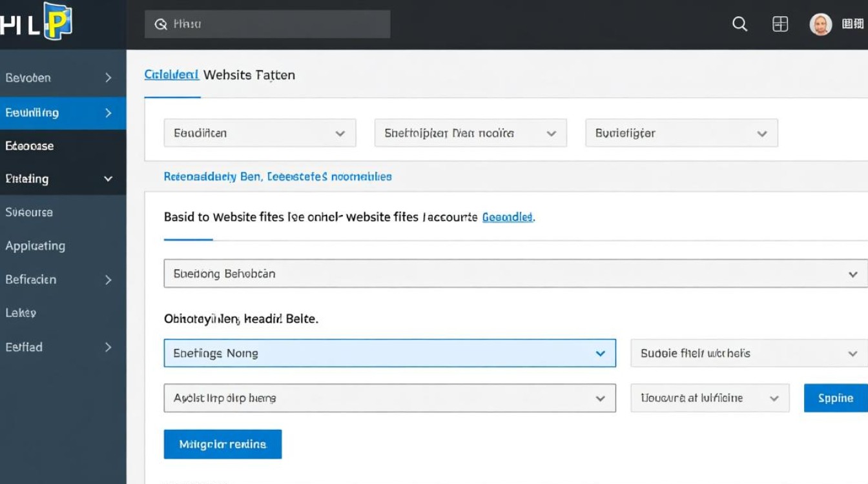
Task: Open the Bueiefigter dropdown filter
Action: (x=681, y=133)
